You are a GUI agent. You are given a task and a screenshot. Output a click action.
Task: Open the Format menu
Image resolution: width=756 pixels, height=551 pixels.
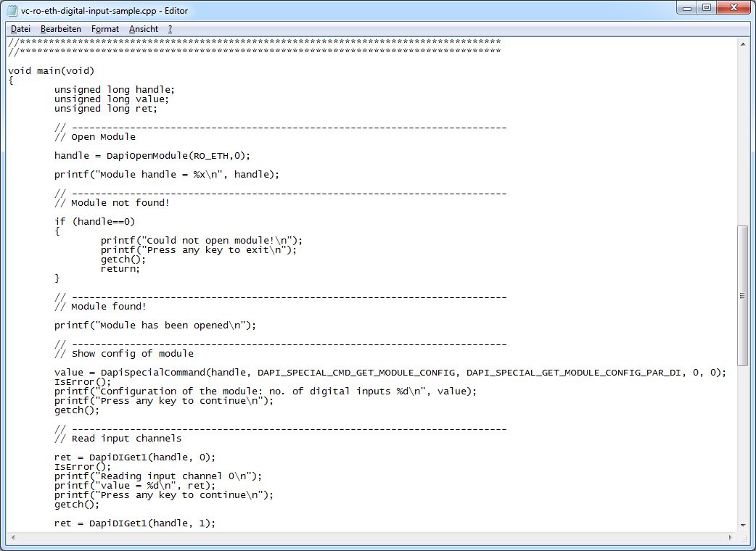coord(105,29)
